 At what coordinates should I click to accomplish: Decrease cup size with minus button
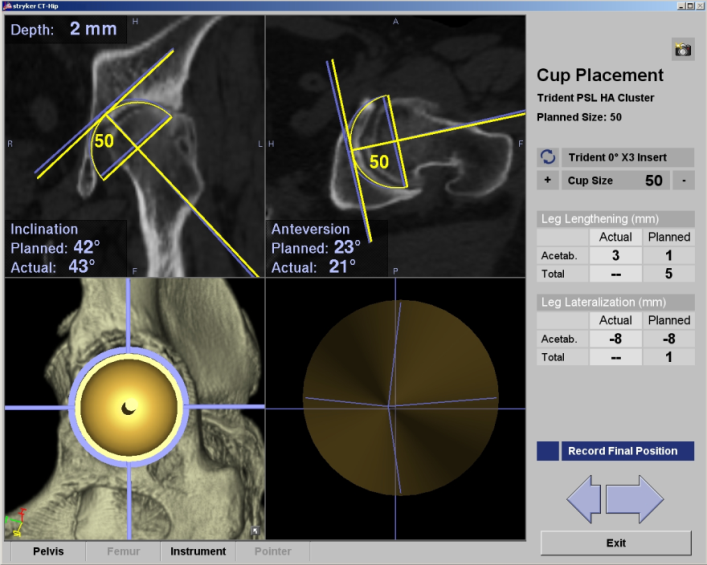[x=684, y=180]
